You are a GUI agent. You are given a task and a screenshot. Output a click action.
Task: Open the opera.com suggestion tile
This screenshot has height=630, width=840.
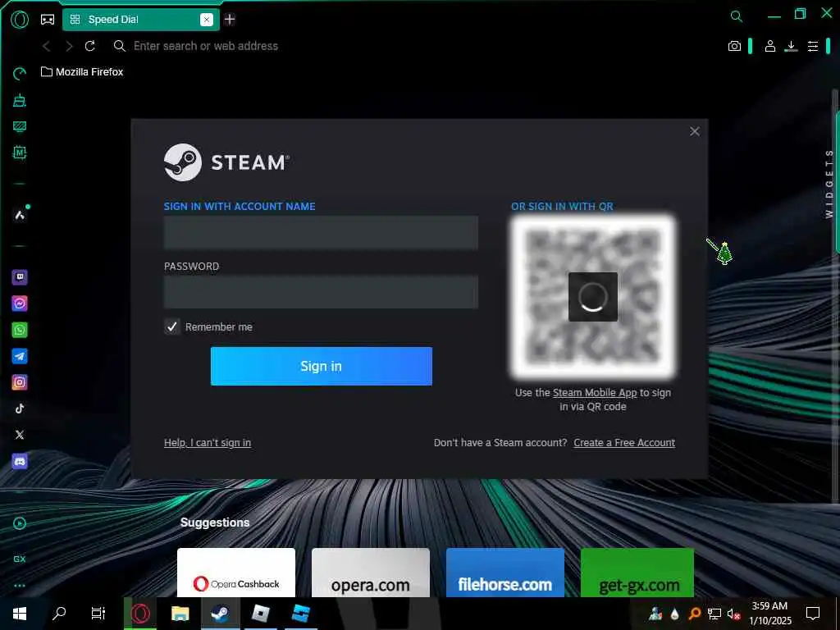coord(371,572)
